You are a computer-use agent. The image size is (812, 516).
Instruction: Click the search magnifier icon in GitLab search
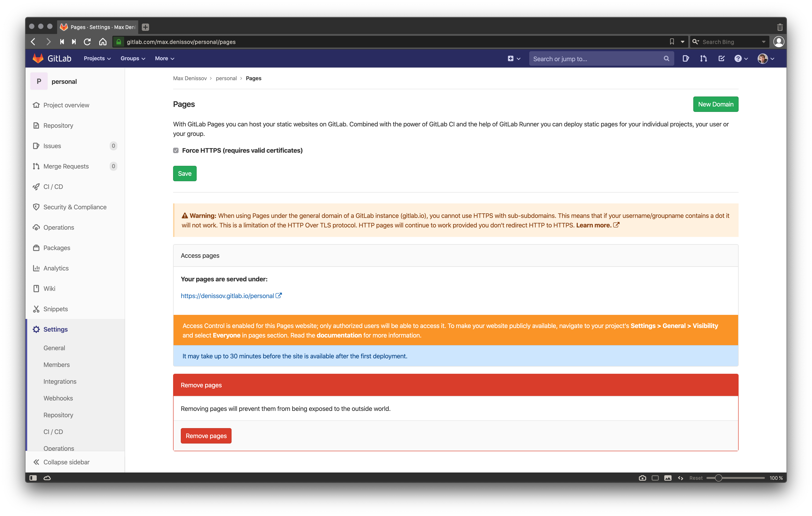[666, 59]
